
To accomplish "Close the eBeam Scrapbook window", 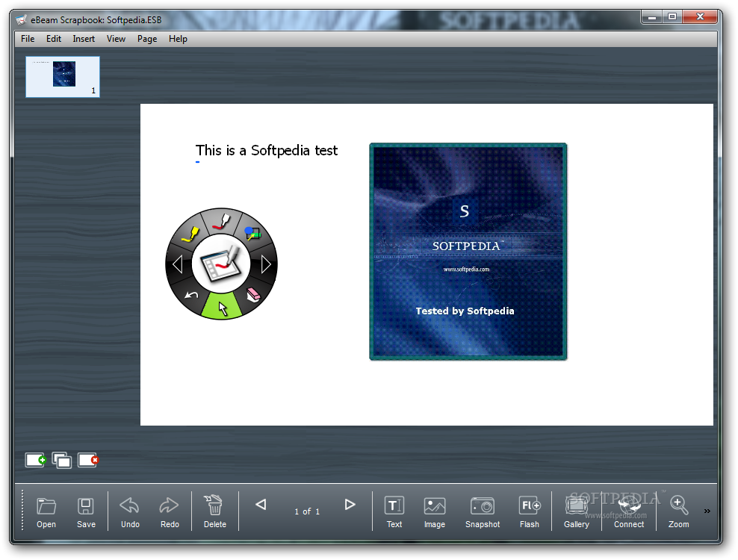I will coord(700,17).
